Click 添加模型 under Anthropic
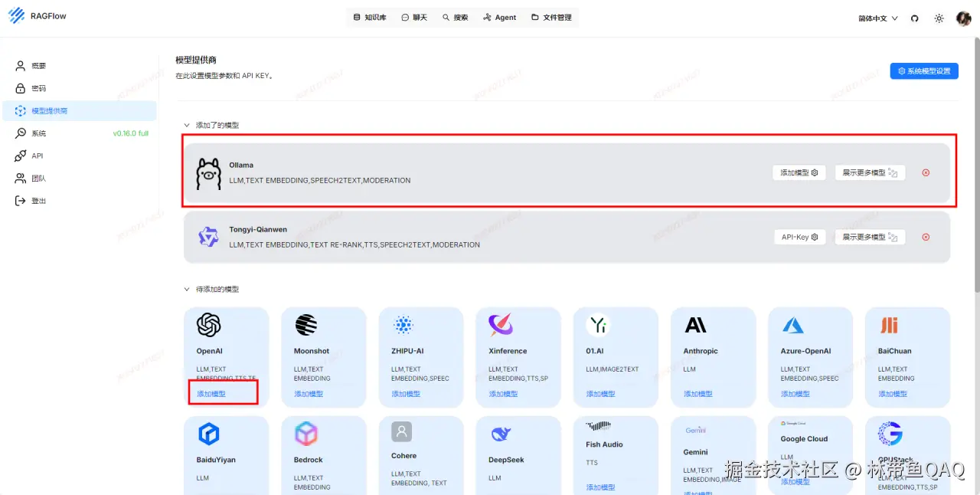This screenshot has width=980, height=495. point(698,394)
